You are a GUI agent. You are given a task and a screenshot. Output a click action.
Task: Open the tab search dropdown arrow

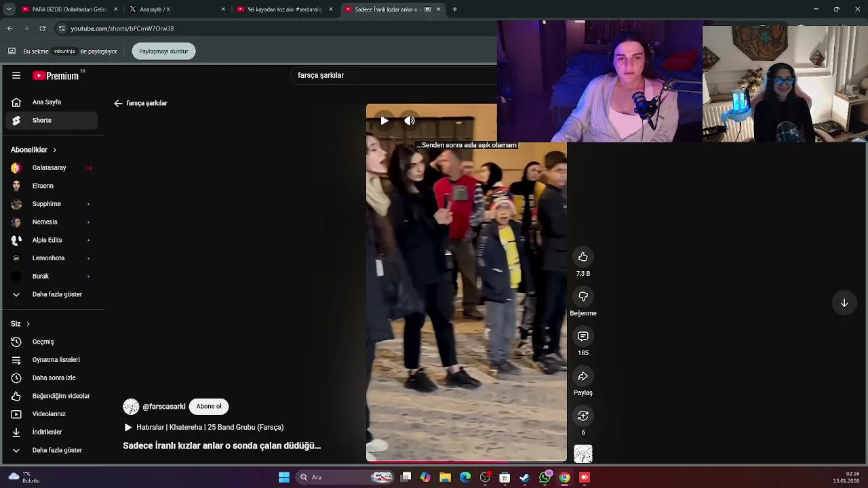[x=9, y=9]
